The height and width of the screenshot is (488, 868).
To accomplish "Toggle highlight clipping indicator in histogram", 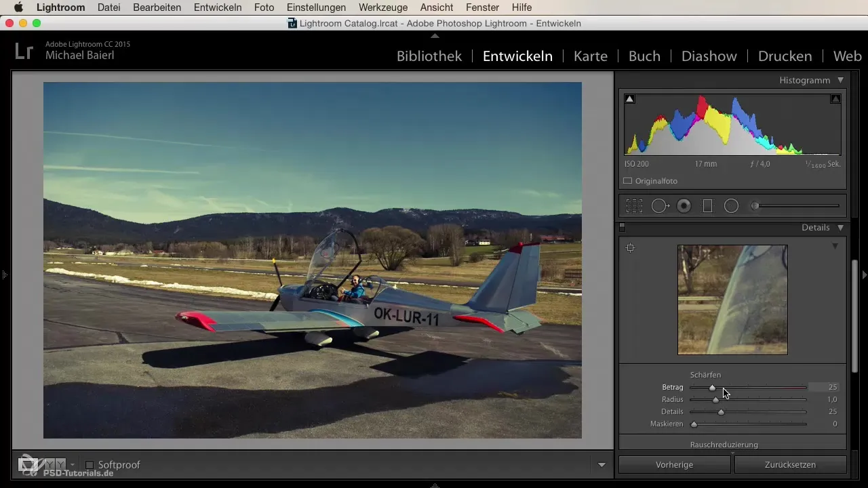I will pyautogui.click(x=835, y=99).
